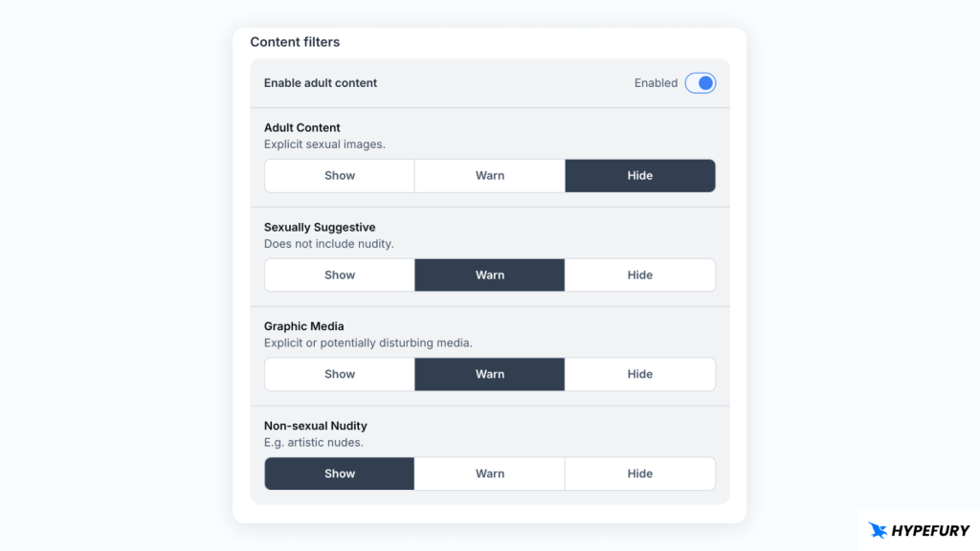This screenshot has height=551, width=980.
Task: Show Sexually Suggestive content
Action: point(339,275)
